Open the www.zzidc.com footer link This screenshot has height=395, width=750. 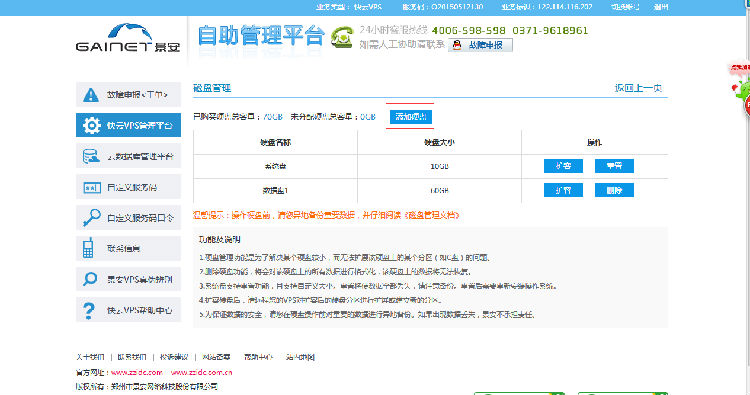coord(137,372)
